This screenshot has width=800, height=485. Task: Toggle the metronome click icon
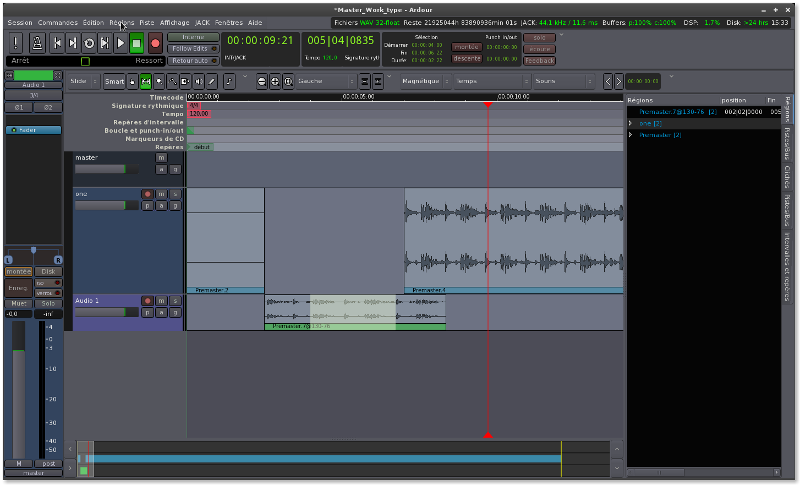36,42
